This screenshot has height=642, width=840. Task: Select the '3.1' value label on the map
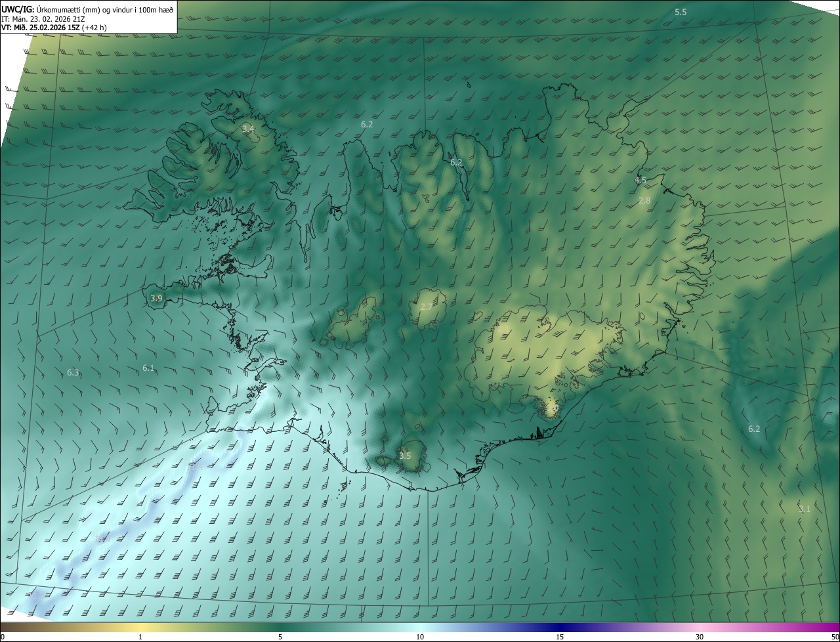pos(805,509)
